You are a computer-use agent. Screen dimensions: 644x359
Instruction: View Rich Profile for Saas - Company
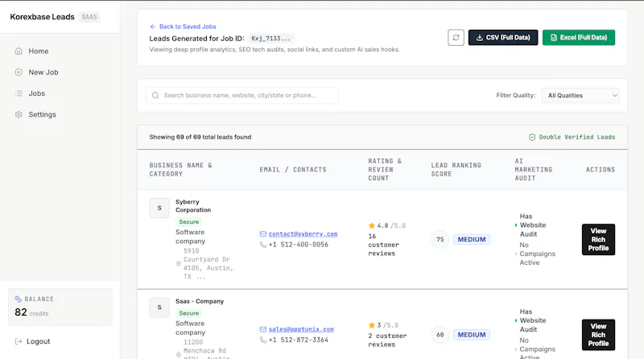pos(598,335)
